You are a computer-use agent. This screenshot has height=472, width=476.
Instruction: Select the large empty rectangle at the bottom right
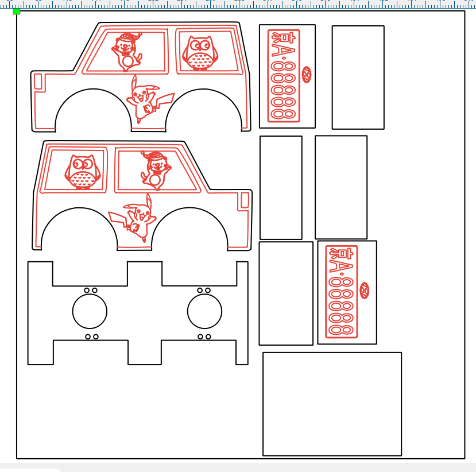[x=332, y=404]
